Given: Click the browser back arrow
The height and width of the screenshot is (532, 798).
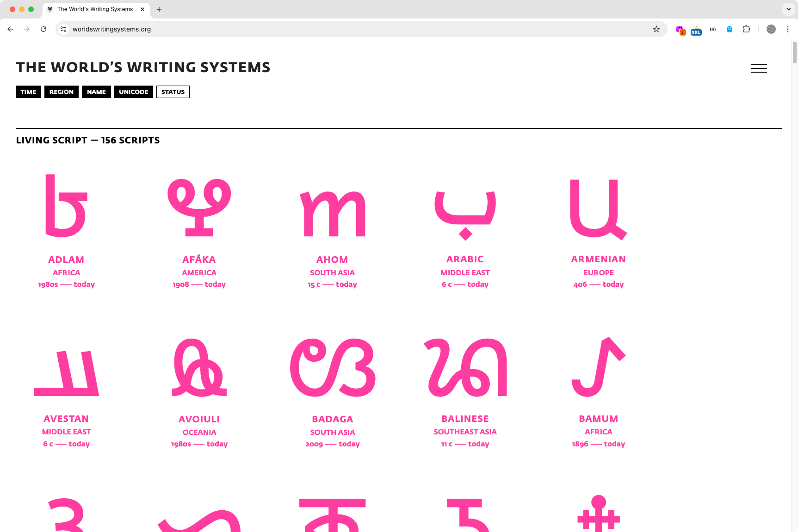Looking at the screenshot, I should pyautogui.click(x=10, y=29).
